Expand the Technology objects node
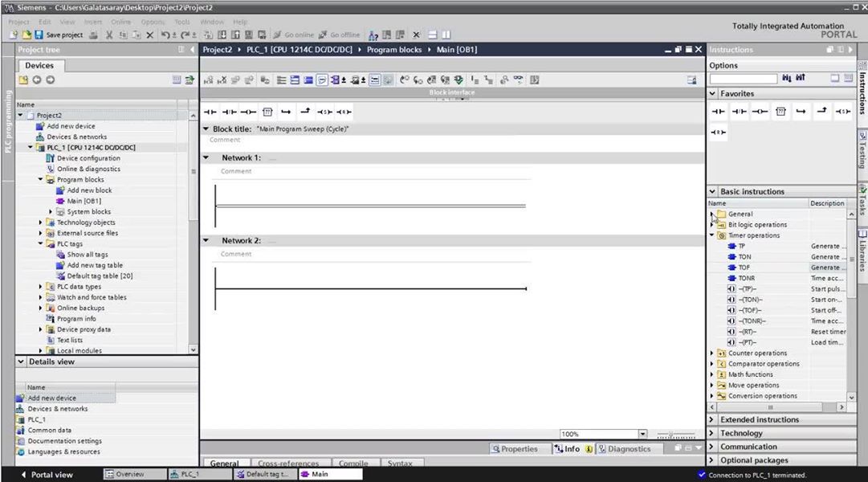Image resolution: width=868 pixels, height=482 pixels. click(40, 223)
